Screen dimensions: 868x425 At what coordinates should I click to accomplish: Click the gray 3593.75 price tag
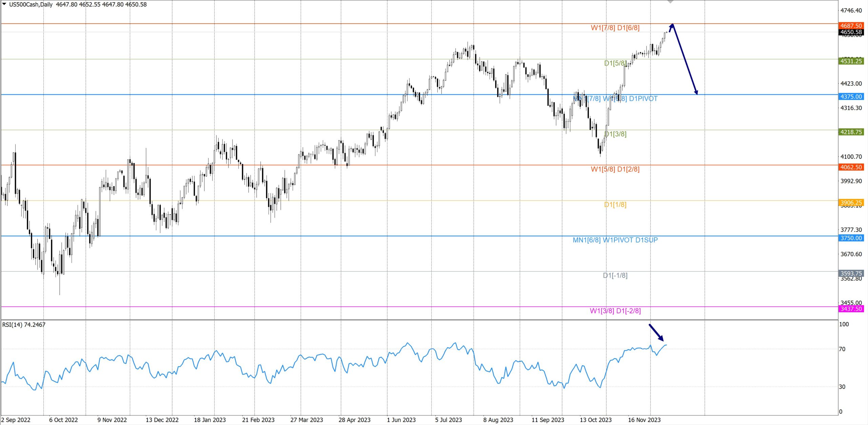tap(851, 273)
